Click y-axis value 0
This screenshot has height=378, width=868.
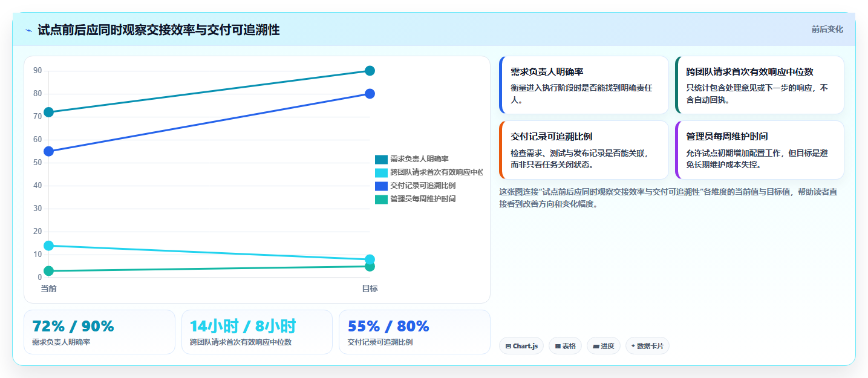[x=39, y=278]
